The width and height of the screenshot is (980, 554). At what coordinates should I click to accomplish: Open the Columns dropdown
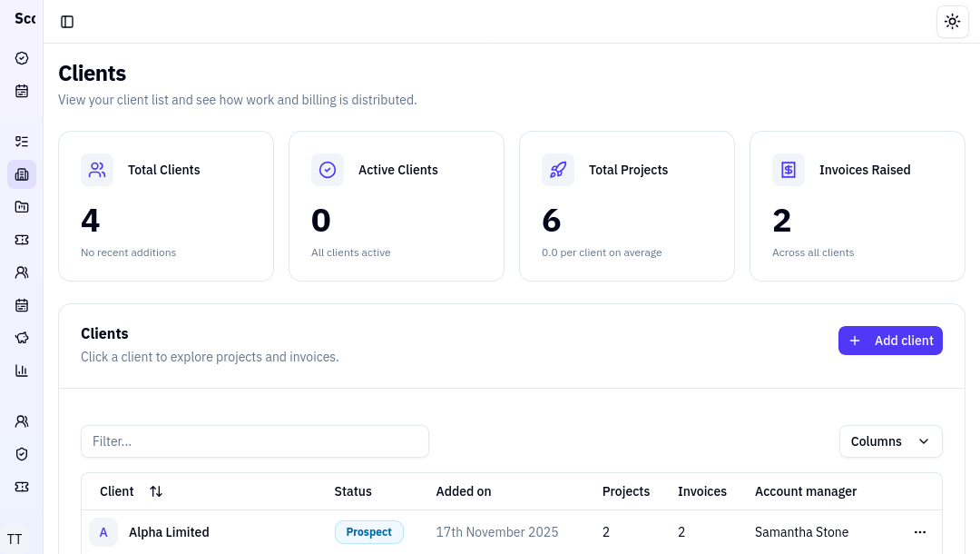point(890,441)
